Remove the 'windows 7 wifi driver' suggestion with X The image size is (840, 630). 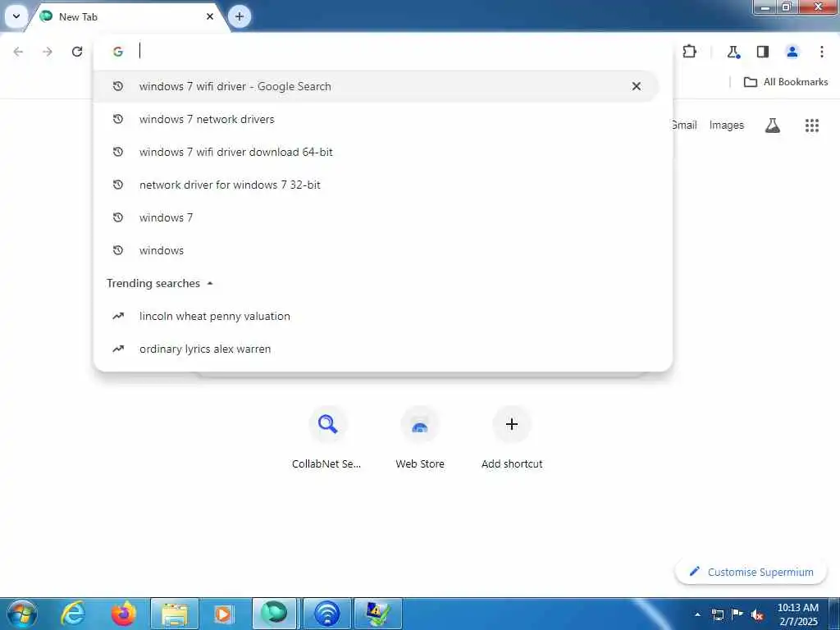(637, 86)
